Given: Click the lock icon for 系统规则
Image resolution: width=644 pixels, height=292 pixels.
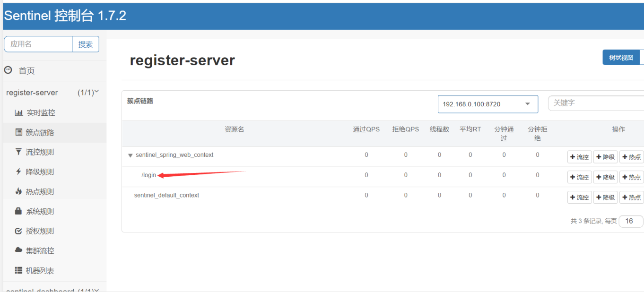Looking at the screenshot, I should [19, 211].
